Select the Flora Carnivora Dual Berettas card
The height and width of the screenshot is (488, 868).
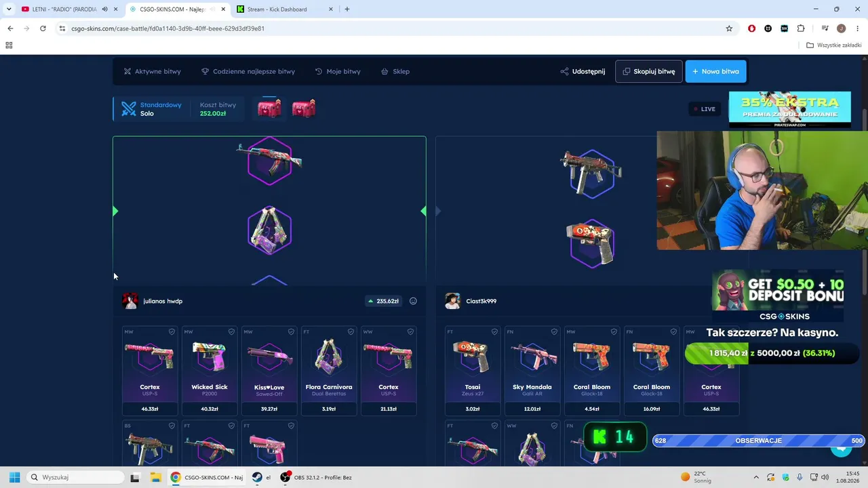(x=329, y=371)
